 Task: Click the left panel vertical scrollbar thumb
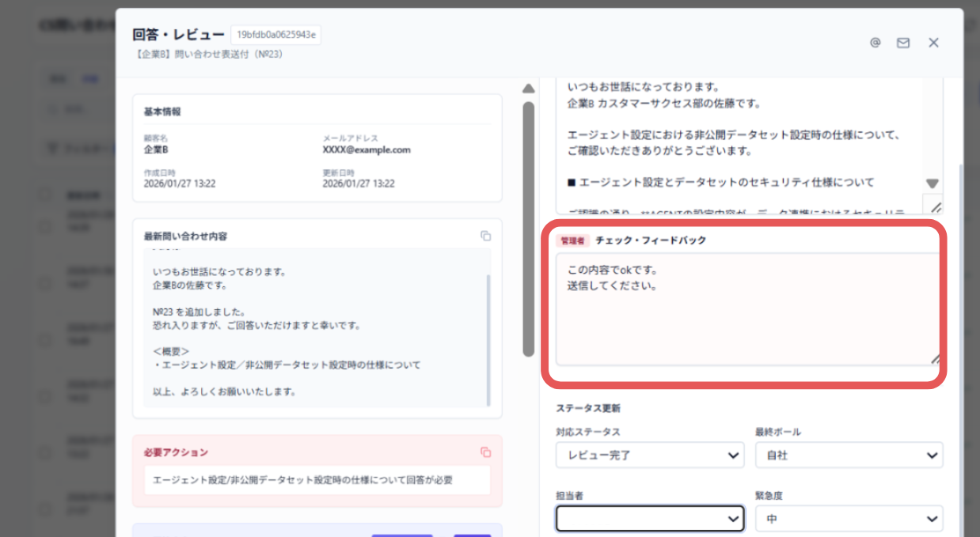click(x=529, y=229)
